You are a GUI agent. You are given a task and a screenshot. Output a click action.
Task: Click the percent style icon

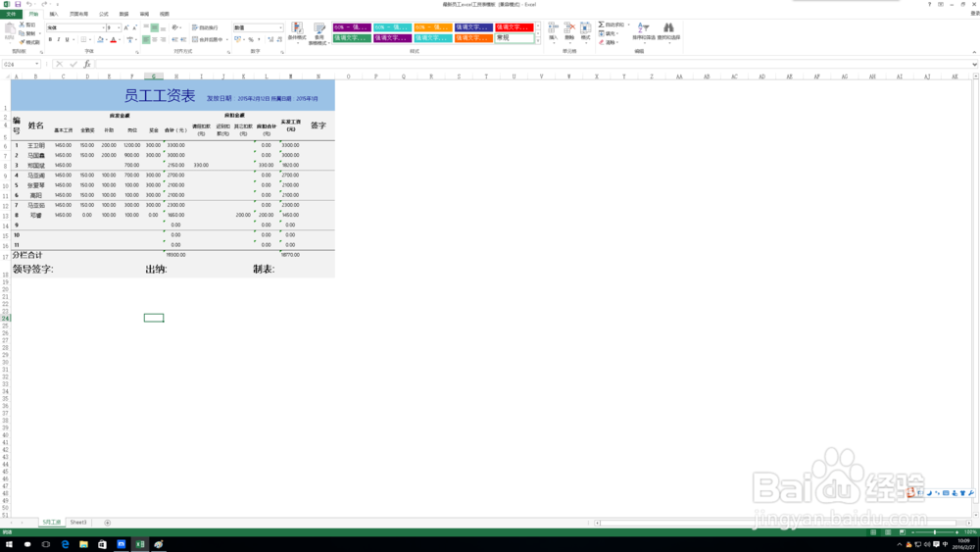coord(251,39)
